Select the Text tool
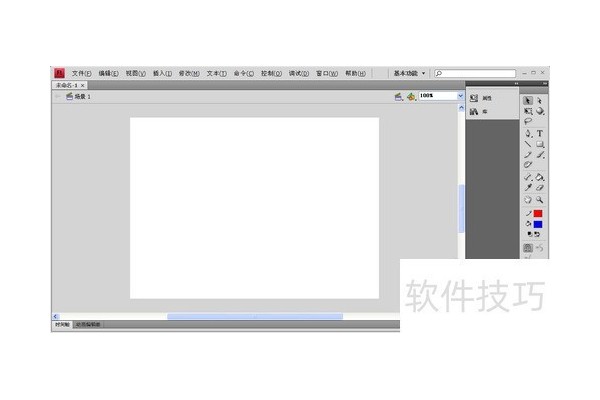This screenshot has width=600, height=400. (540, 134)
